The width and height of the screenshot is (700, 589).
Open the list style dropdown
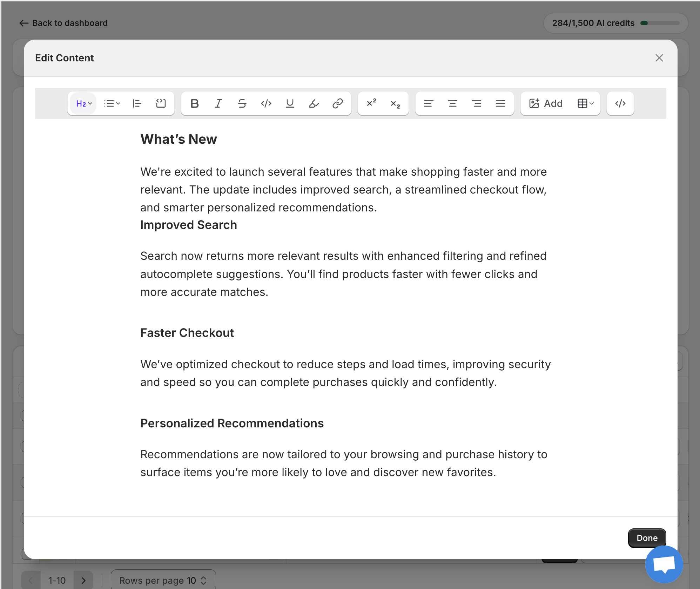tap(112, 103)
